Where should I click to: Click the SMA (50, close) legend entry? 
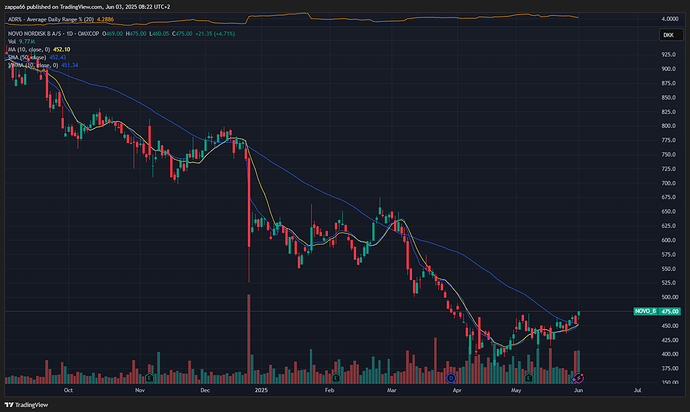click(27, 57)
